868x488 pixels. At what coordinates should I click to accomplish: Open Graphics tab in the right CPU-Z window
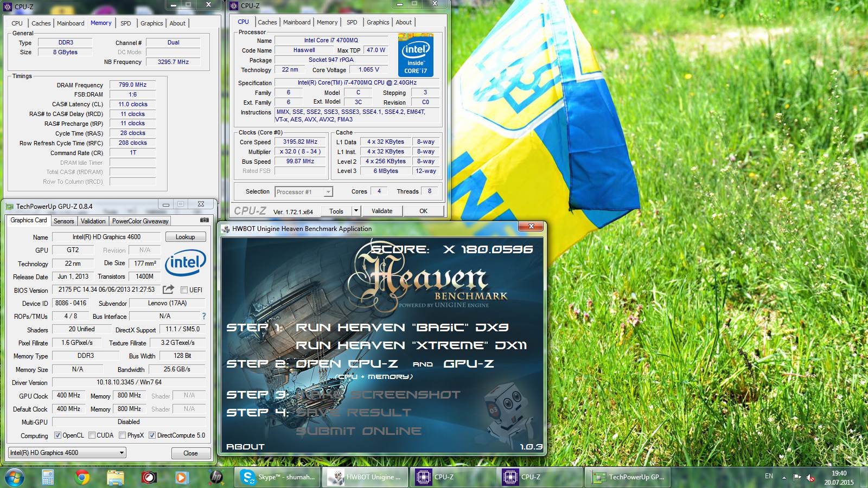coord(378,22)
